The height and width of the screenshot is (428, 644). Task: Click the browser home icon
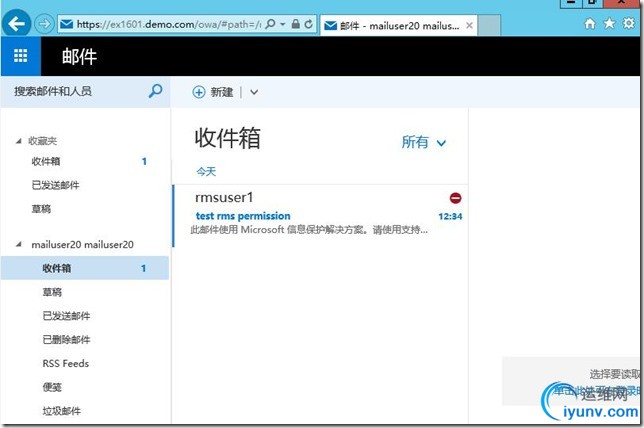[x=590, y=24]
